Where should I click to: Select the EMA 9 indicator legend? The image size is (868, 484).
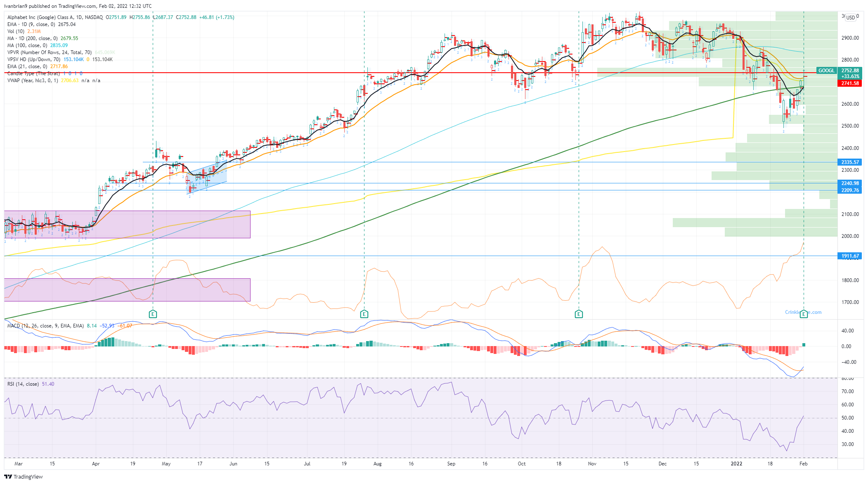coord(41,24)
